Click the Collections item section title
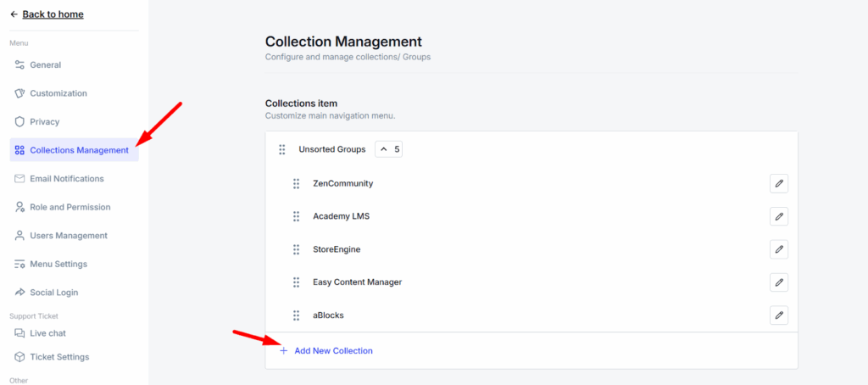Viewport: 868px width, 385px height. (x=301, y=103)
